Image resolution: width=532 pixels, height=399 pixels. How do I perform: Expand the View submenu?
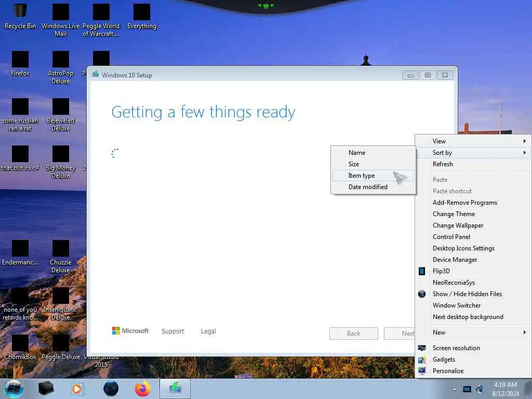click(x=473, y=141)
